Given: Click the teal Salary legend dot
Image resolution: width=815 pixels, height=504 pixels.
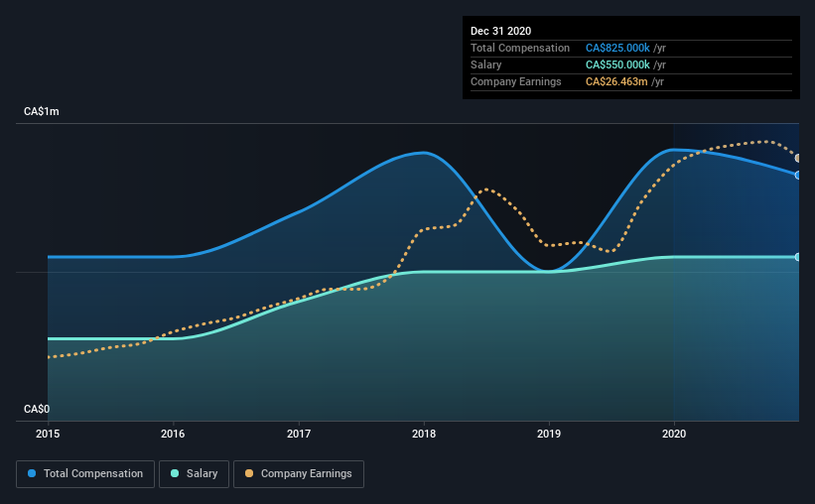Looking at the screenshot, I should 175,473.
